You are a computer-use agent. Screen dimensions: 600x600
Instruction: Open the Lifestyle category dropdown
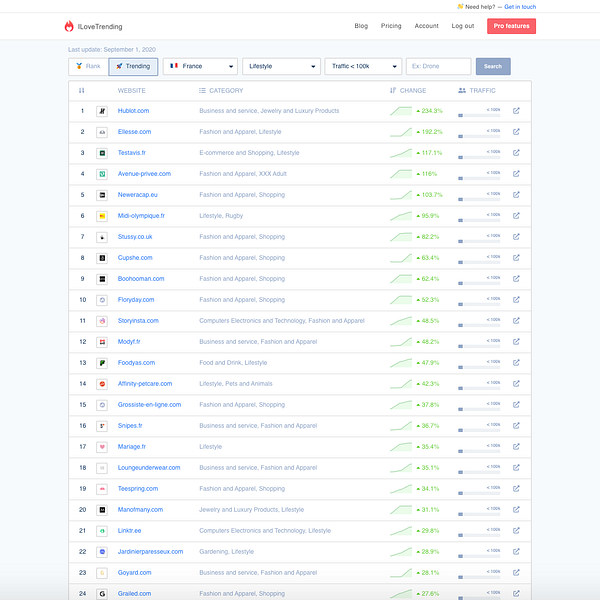click(281, 67)
